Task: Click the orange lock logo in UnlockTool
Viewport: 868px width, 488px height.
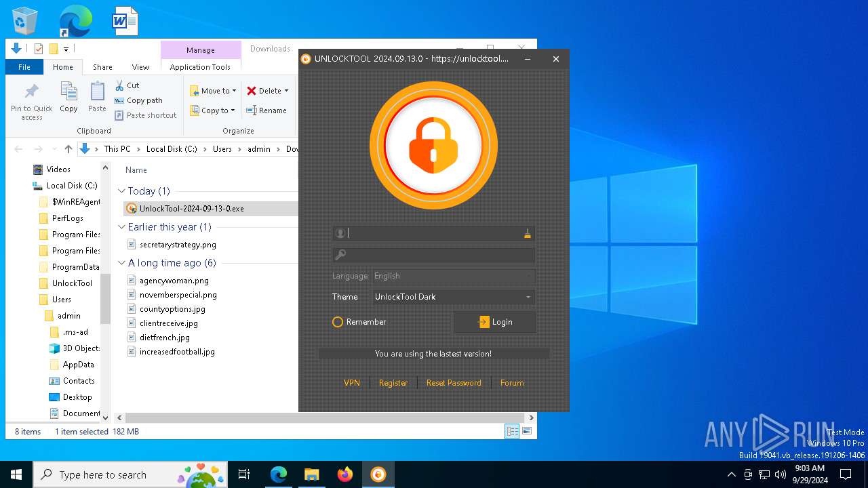Action: coord(434,146)
